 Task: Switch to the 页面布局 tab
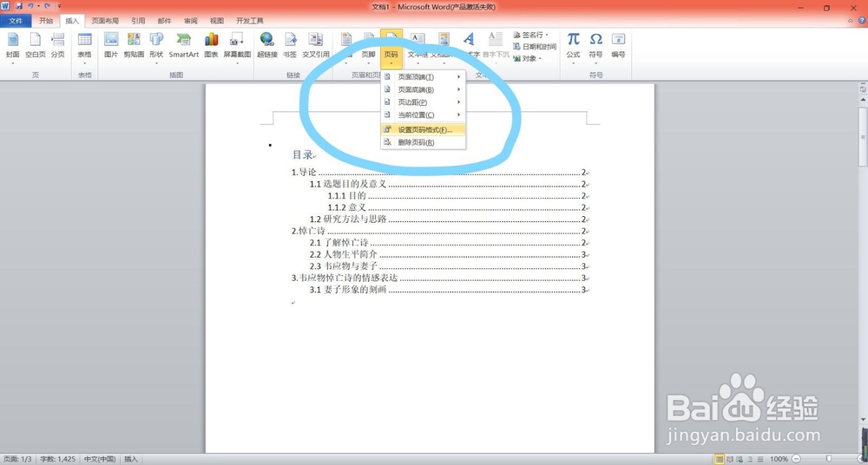[x=105, y=21]
